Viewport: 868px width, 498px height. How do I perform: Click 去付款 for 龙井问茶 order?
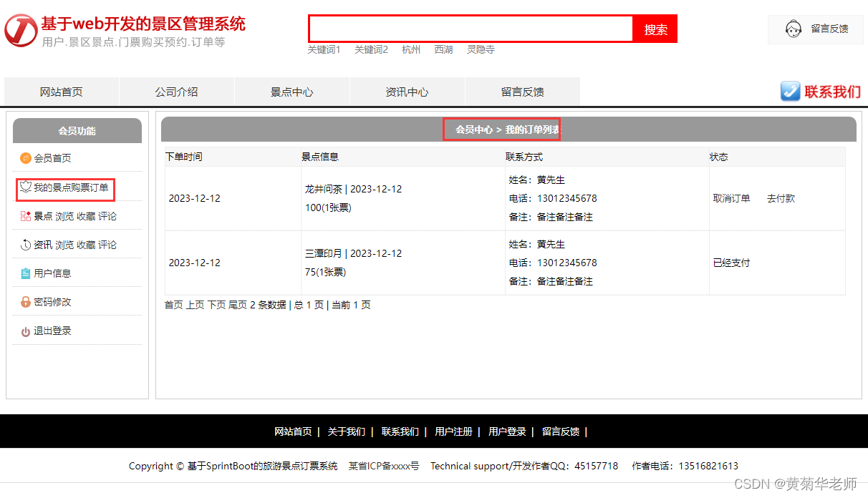[x=781, y=198]
